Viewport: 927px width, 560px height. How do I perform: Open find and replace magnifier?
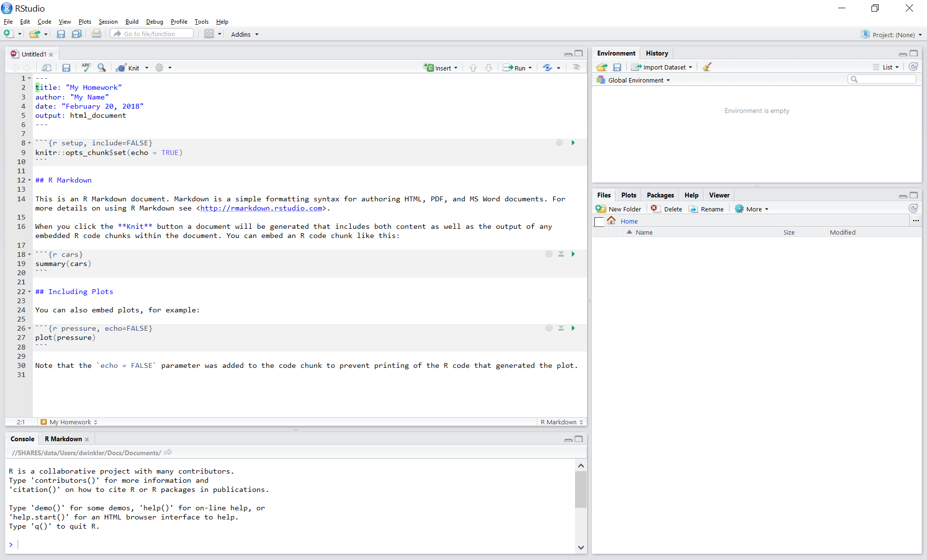click(101, 68)
